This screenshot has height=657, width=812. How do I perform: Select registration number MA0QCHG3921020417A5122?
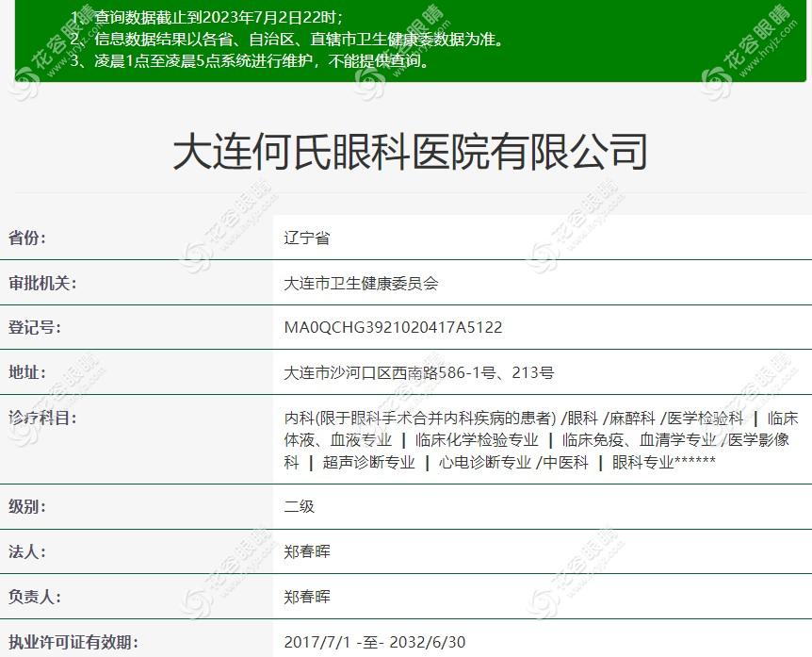(393, 327)
